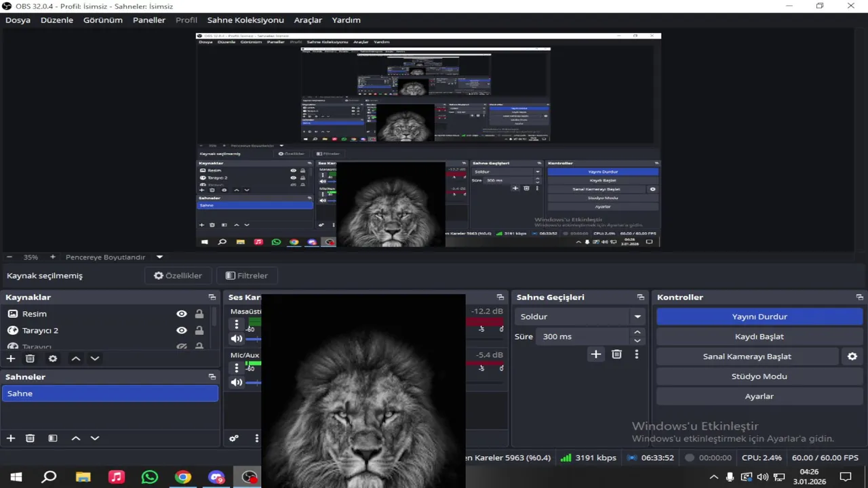Undock the Kontroller panel
Image resolution: width=868 pixels, height=488 pixels.
coord(860,298)
